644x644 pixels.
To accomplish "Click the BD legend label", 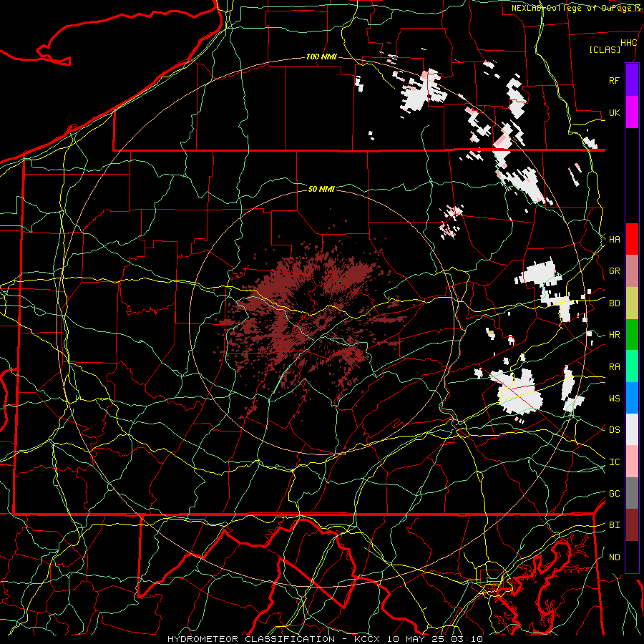I will pyautogui.click(x=614, y=303).
